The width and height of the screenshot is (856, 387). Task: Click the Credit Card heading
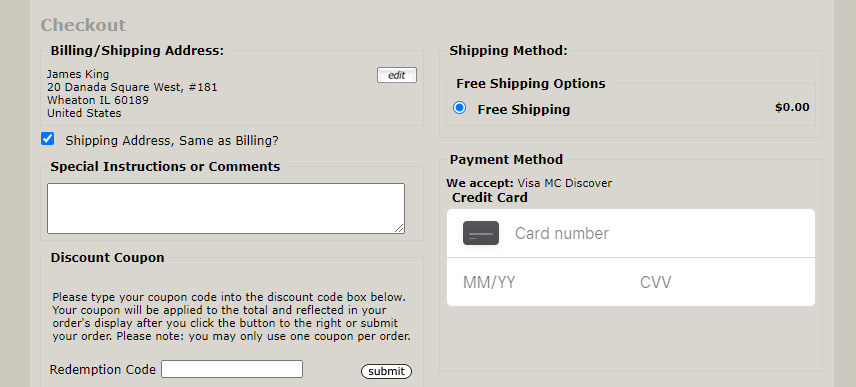[x=490, y=198]
